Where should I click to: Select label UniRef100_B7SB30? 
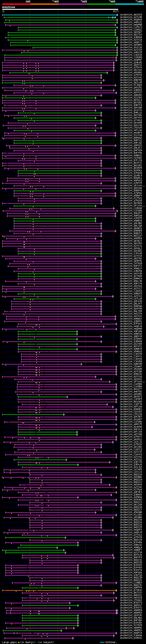click(x=131, y=590)
